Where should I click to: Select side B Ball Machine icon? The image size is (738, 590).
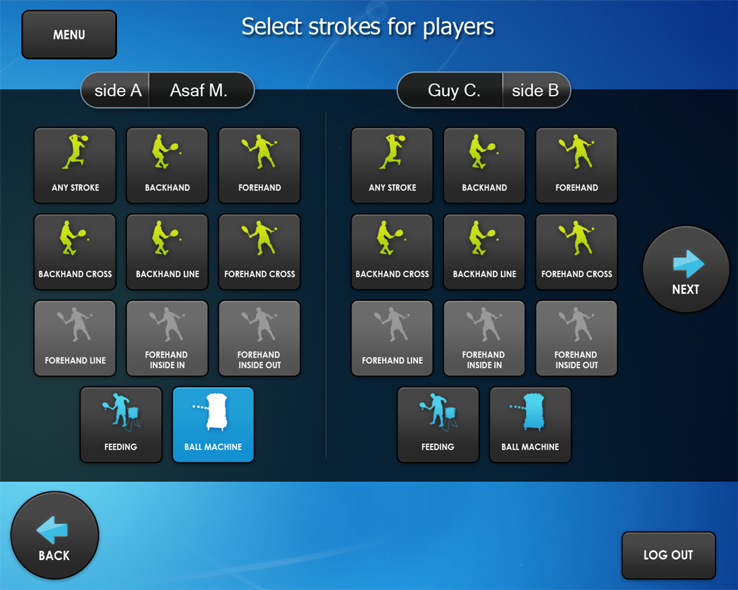point(530,425)
